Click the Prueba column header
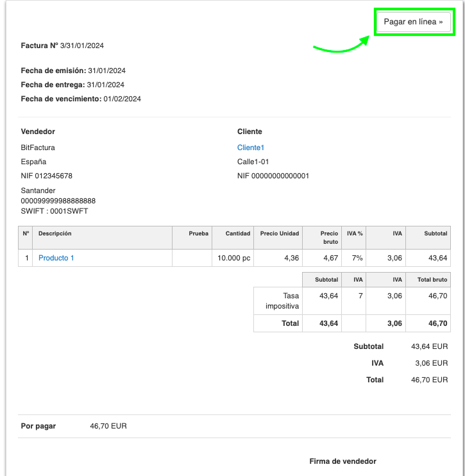 tap(198, 234)
